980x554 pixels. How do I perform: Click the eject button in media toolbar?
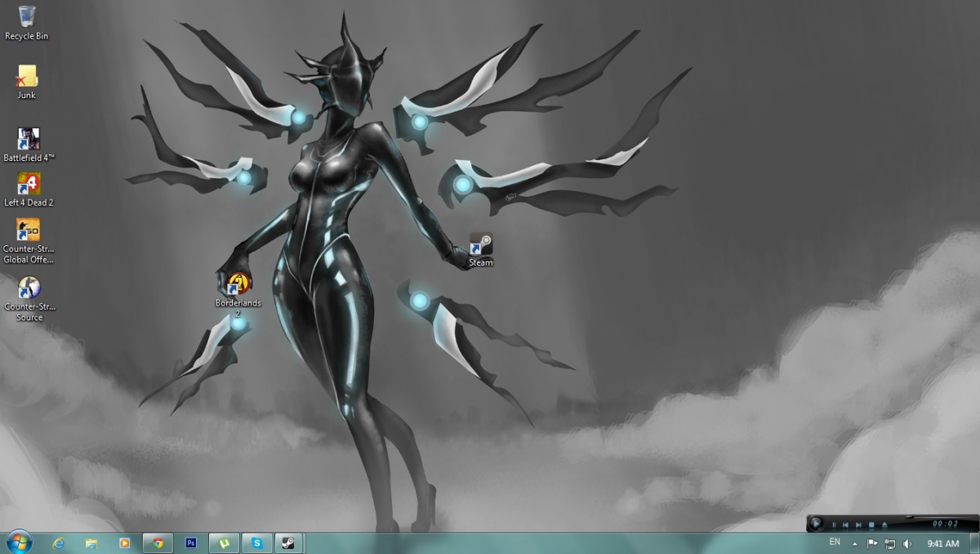pyautogui.click(x=884, y=525)
